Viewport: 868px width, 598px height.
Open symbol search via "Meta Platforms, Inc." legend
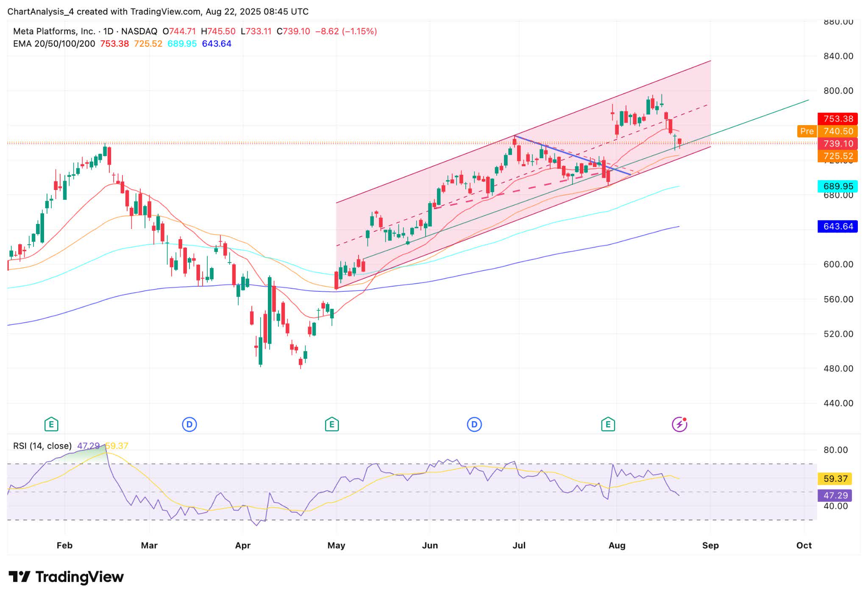pos(54,31)
